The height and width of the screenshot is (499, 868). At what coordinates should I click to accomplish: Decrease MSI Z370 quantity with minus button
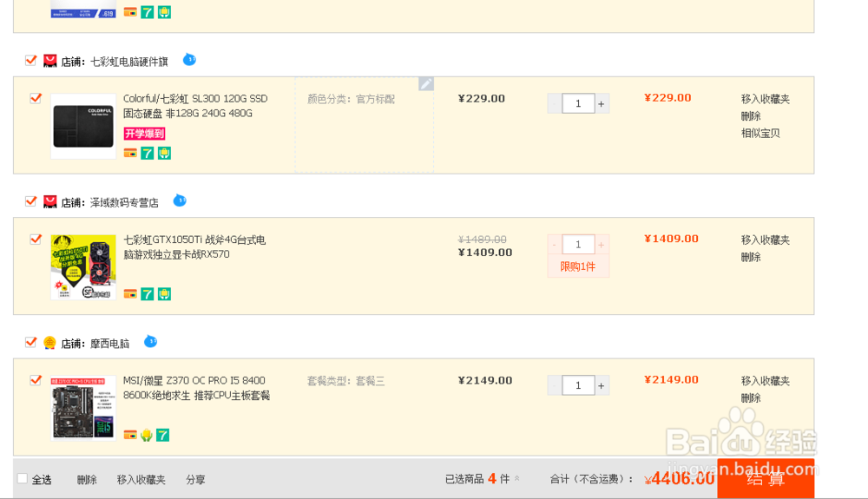(x=555, y=385)
